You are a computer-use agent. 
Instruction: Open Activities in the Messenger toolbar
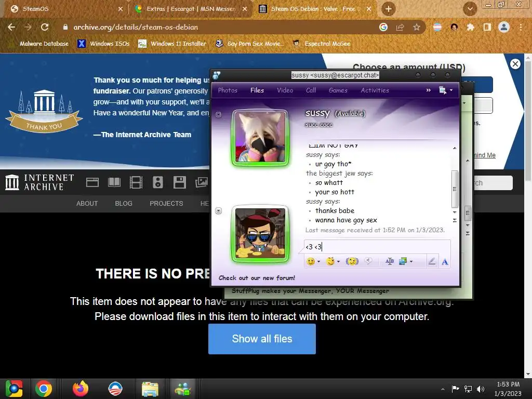(375, 90)
